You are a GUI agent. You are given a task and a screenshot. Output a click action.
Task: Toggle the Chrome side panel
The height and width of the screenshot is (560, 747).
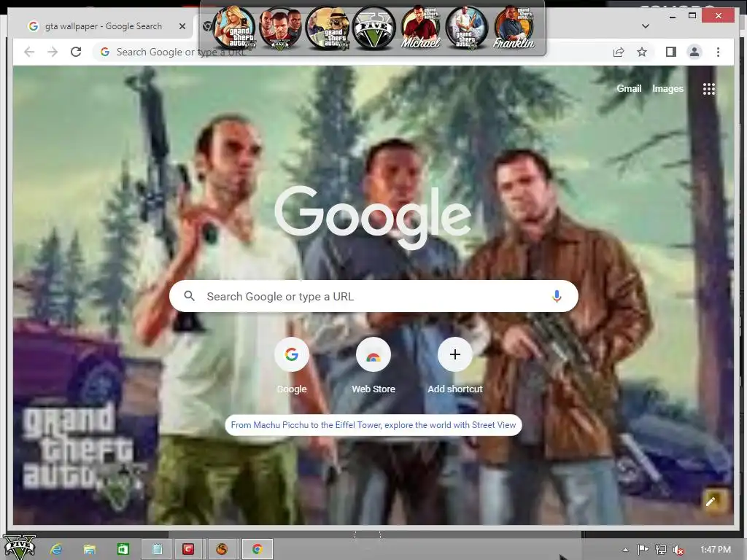(x=671, y=52)
